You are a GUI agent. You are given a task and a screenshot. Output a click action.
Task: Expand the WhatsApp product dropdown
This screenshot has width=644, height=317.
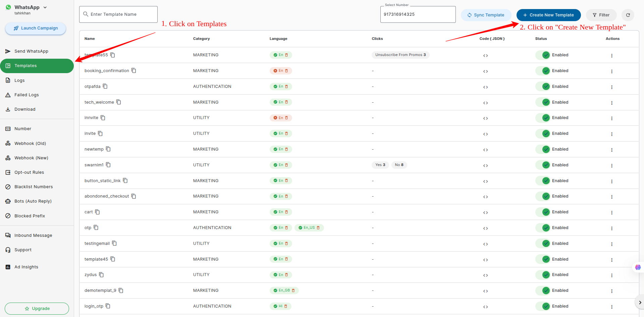(45, 7)
